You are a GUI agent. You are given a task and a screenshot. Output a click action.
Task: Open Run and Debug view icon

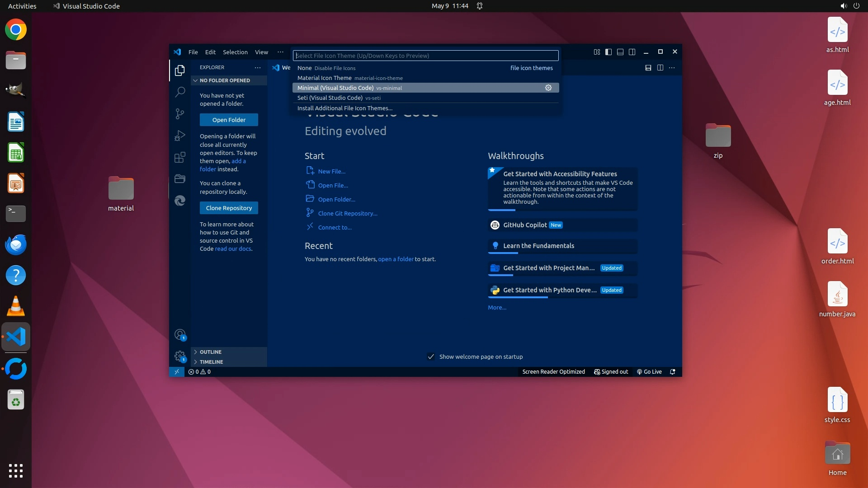[180, 136]
